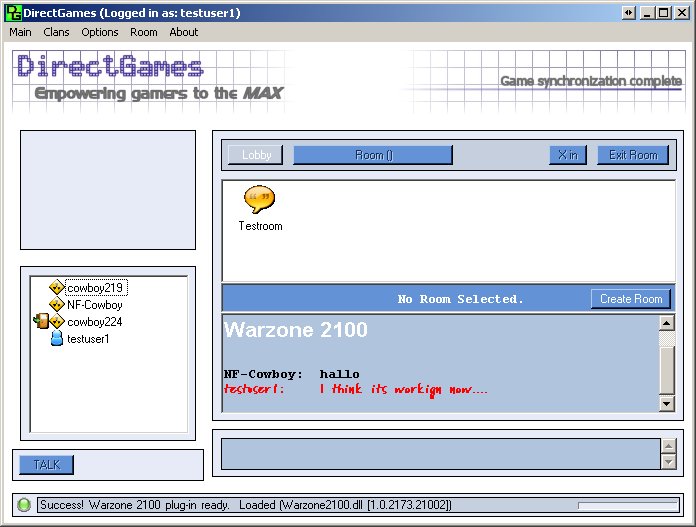The height and width of the screenshot is (527, 696).
Task: Click the radiation icon beside cowboy219
Action: point(56,288)
